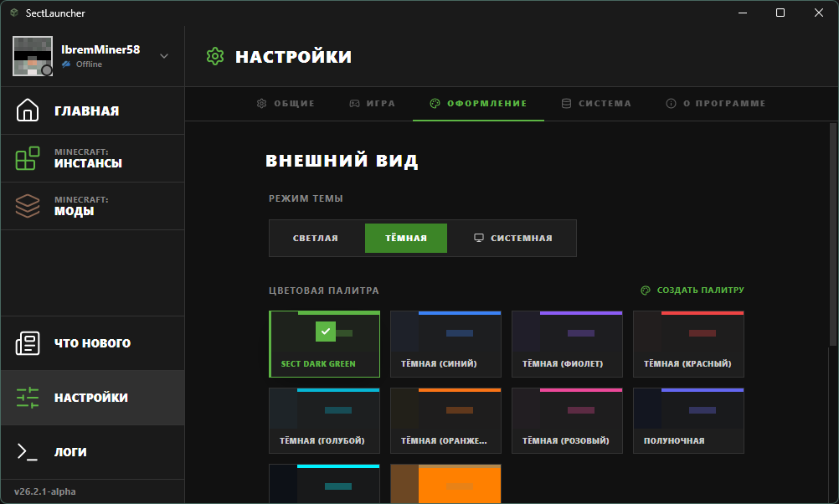
Task: Expand the IbremMiner58 account dropdown
Action: (162, 54)
